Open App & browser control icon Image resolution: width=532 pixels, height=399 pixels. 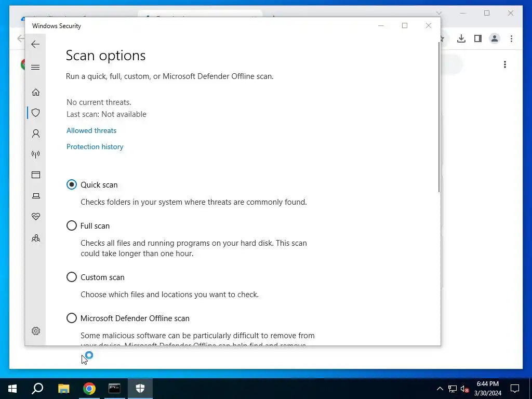point(36,175)
